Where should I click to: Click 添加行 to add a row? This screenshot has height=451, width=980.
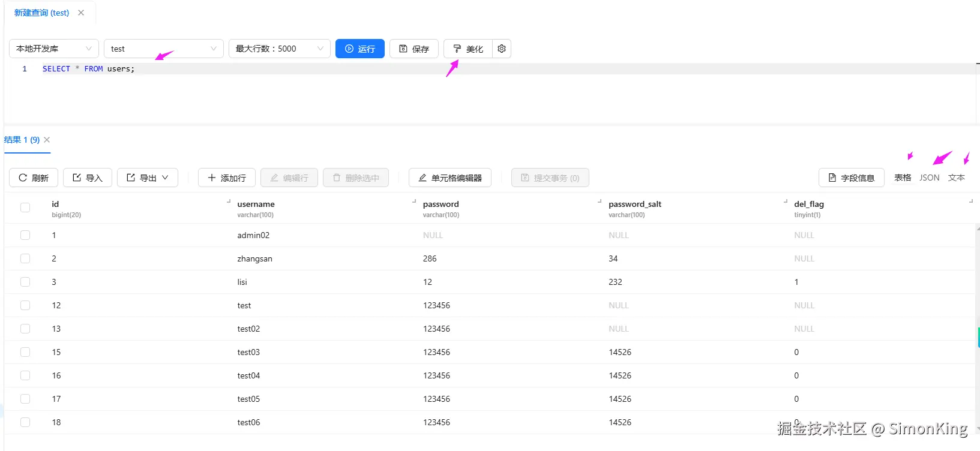point(227,178)
